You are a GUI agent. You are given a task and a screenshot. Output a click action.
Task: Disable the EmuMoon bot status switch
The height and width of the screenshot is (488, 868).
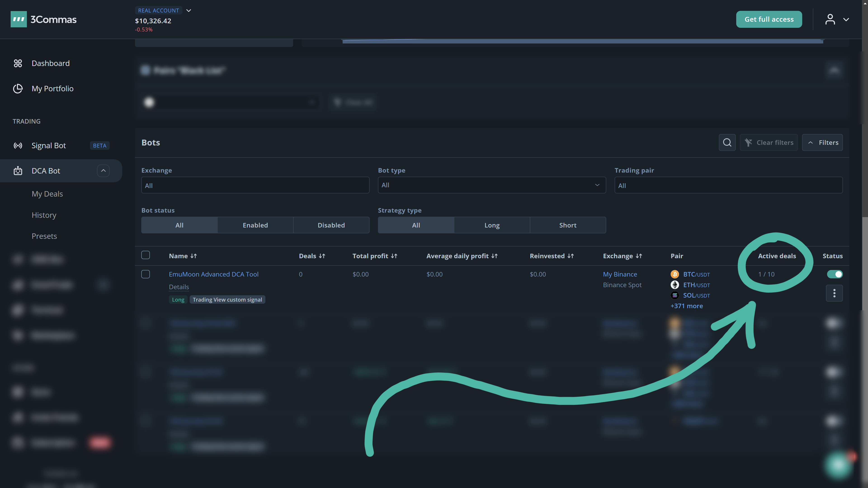pos(835,274)
